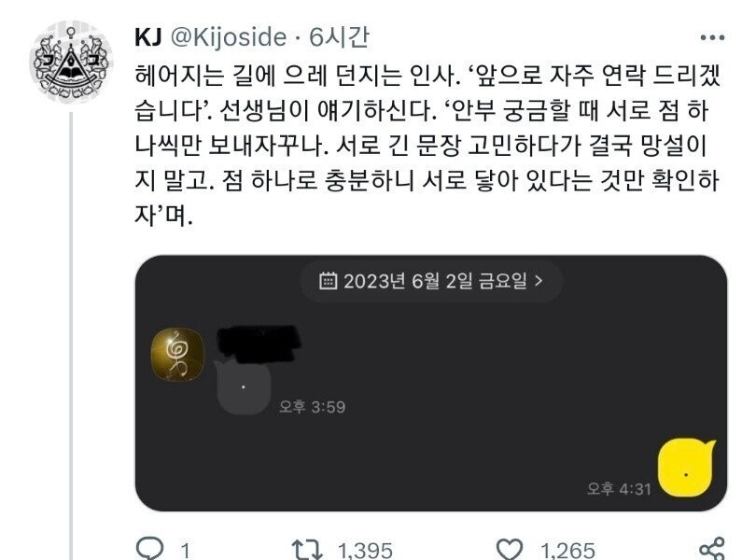Open the 2023년 6월 2일 금요일 date selector
Viewport: 756px width, 560px height.
[431, 281]
